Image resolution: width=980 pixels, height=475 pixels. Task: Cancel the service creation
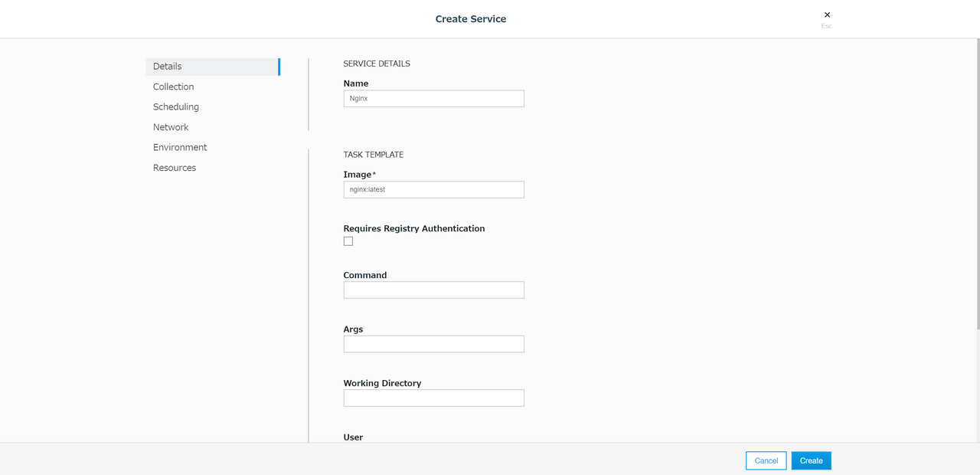[x=766, y=460]
